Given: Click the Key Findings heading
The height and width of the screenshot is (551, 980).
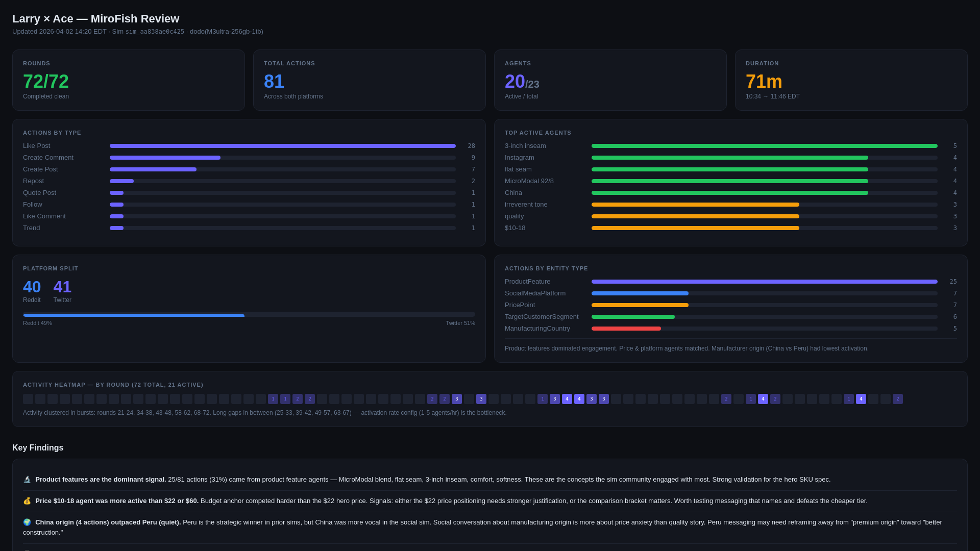Looking at the screenshot, I should pyautogui.click(x=38, y=448).
